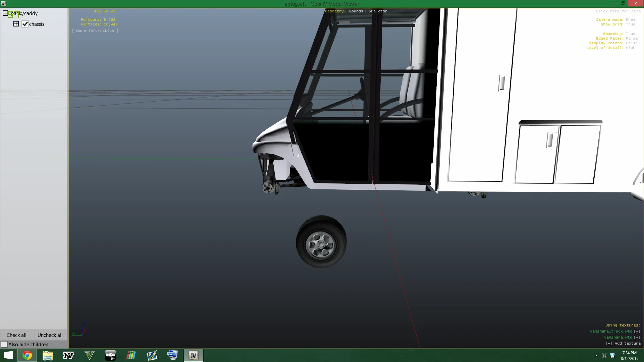Open Arma from the taskbar

(110, 355)
